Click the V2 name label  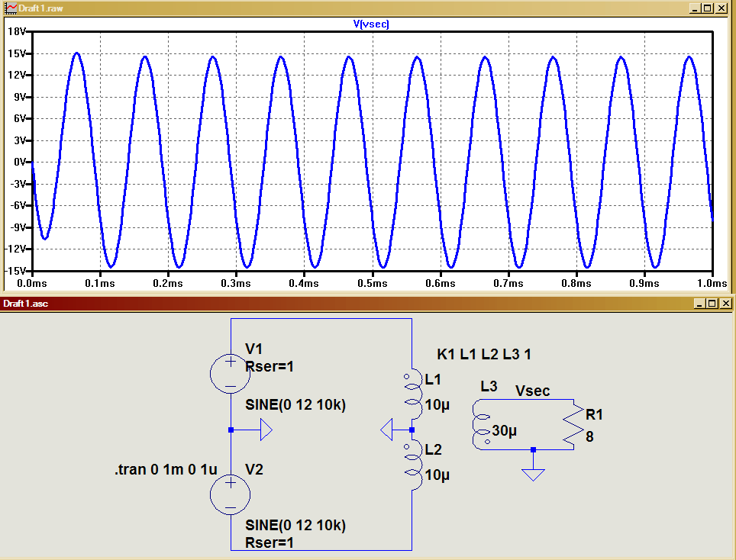(x=254, y=469)
